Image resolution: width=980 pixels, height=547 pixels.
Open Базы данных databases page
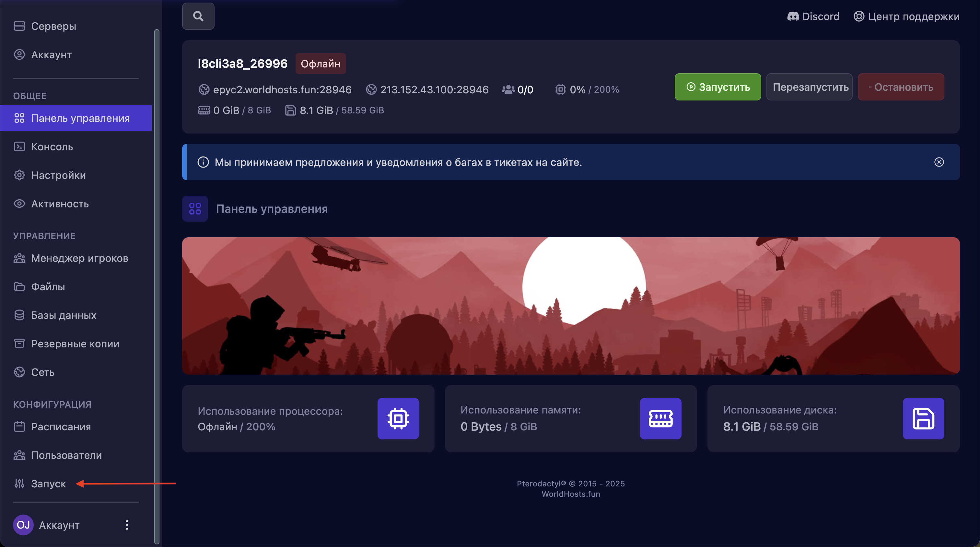[x=64, y=315]
